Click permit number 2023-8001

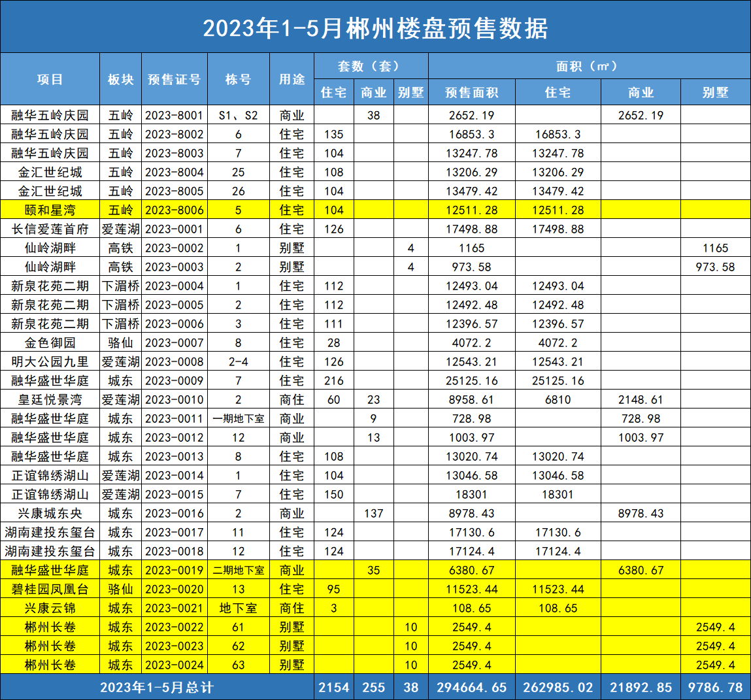pyautogui.click(x=175, y=116)
